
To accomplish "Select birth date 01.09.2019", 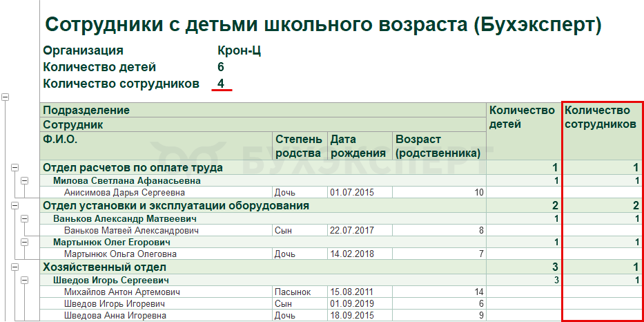I will tap(360, 304).
